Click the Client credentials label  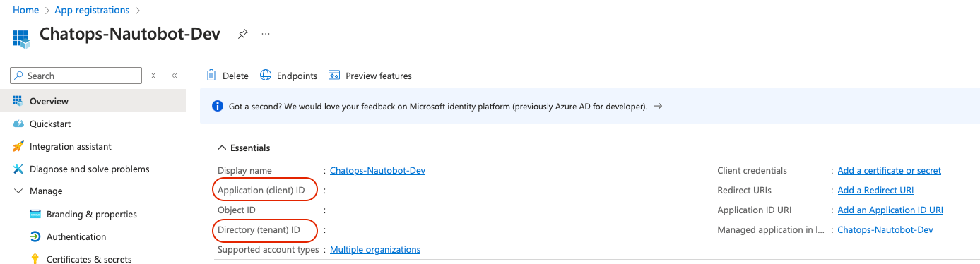pos(752,170)
